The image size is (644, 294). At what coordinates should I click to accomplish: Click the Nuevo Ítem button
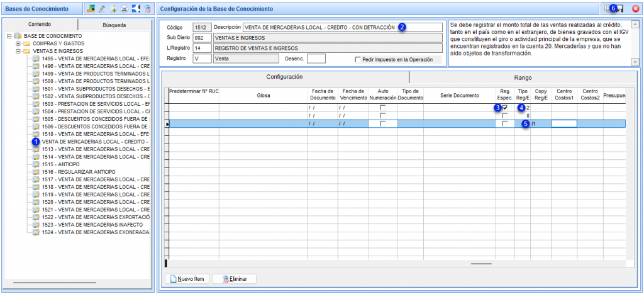tap(187, 279)
